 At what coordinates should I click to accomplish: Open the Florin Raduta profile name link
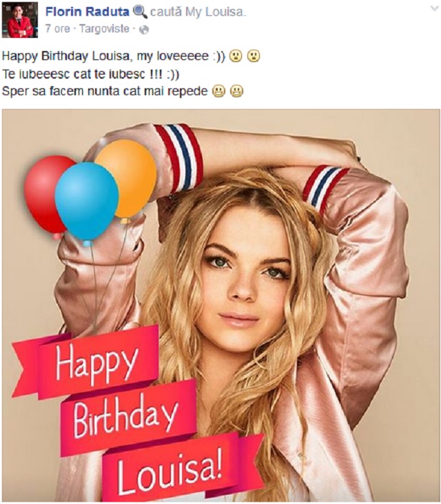(x=85, y=12)
